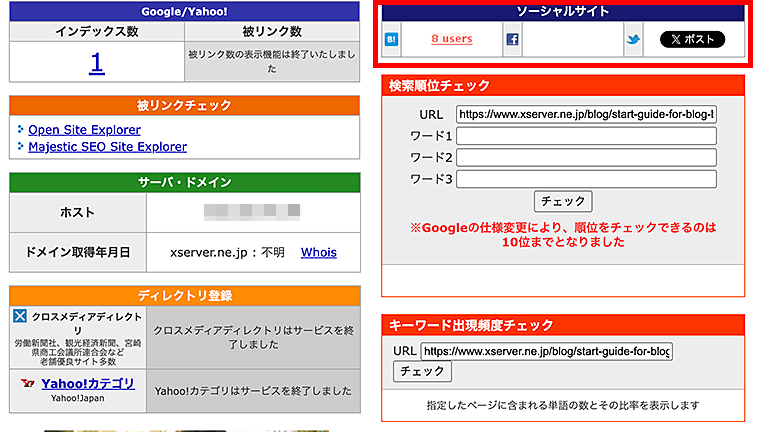
Task: Click the Cross Media Directory X icon
Action: point(20,316)
